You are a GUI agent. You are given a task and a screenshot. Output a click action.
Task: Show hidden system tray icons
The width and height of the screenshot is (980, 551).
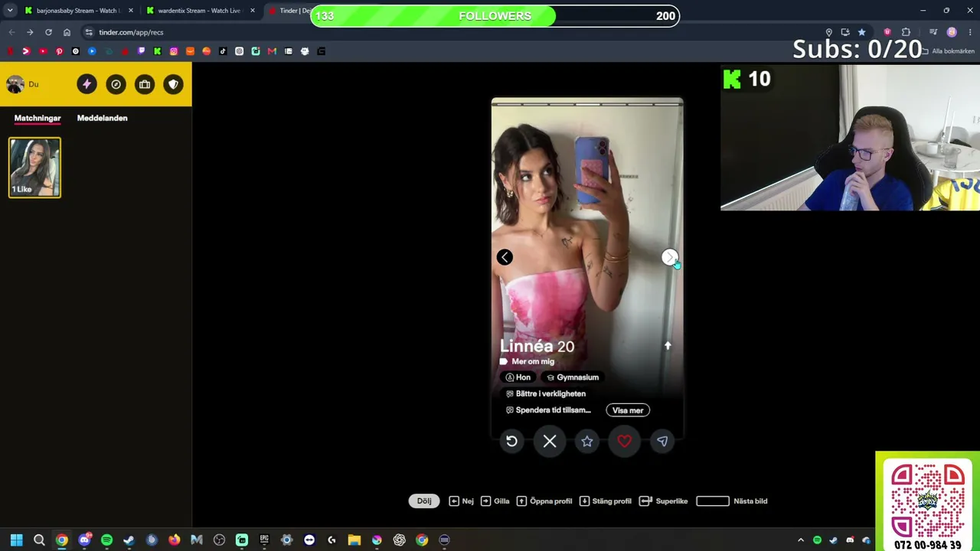(801, 540)
